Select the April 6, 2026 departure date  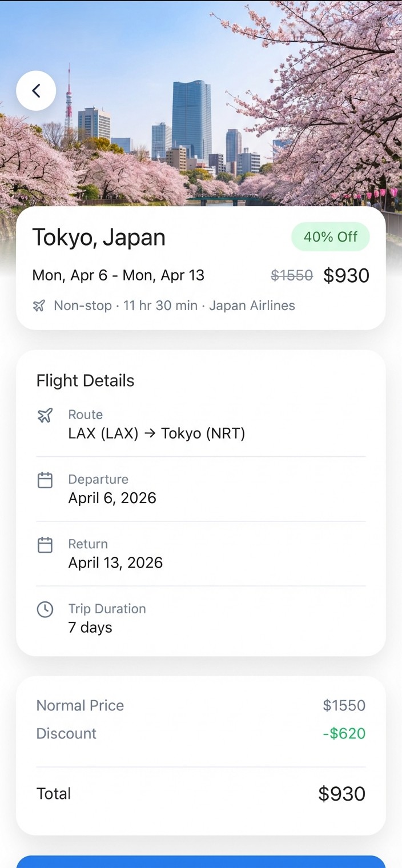112,498
